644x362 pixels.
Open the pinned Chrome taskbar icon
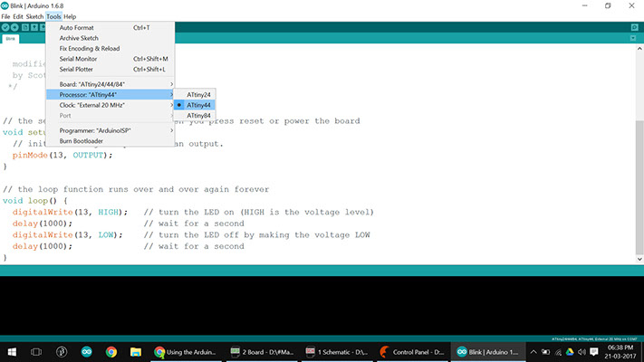point(111,352)
